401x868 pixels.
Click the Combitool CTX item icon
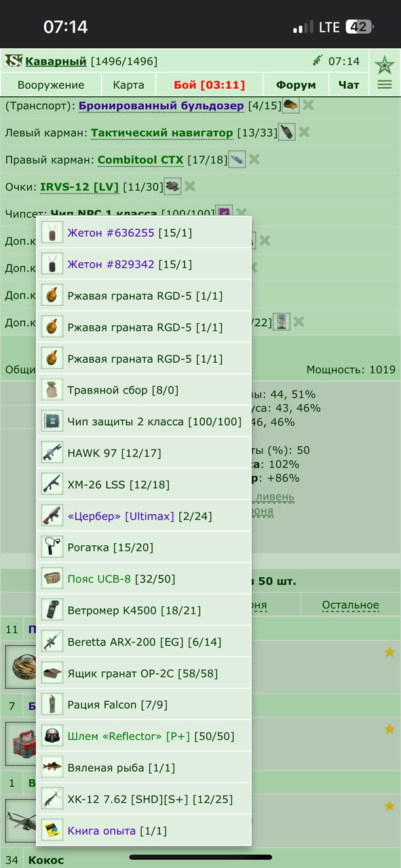tap(237, 159)
